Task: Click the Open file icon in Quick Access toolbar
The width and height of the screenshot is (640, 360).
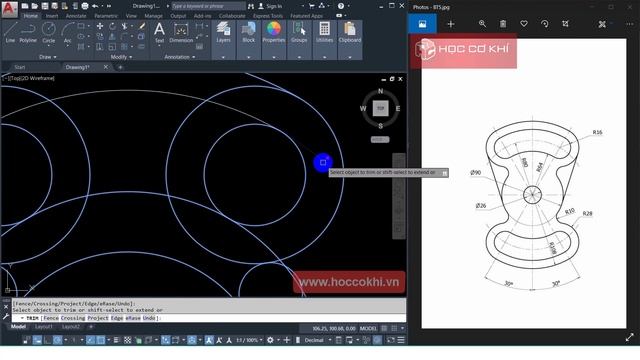Action: point(35,6)
